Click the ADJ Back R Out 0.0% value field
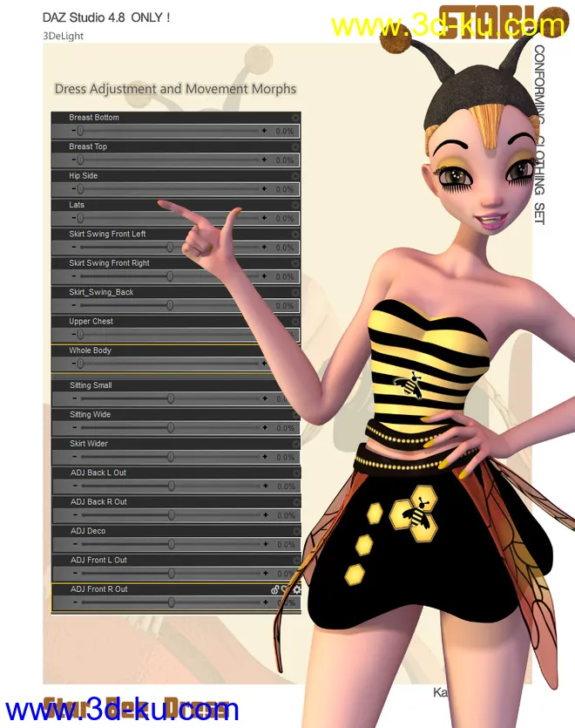Viewport: 575px width, 728px height. coord(287,515)
